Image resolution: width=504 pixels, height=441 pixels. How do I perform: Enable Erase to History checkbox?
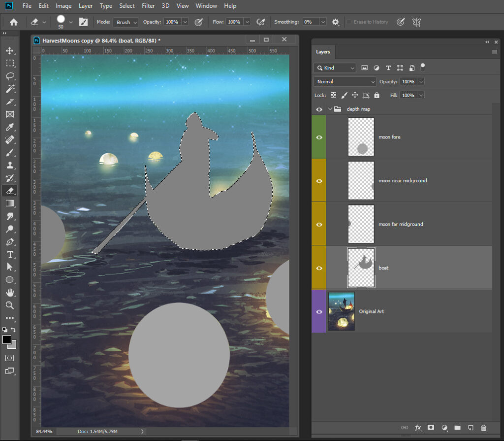(349, 22)
